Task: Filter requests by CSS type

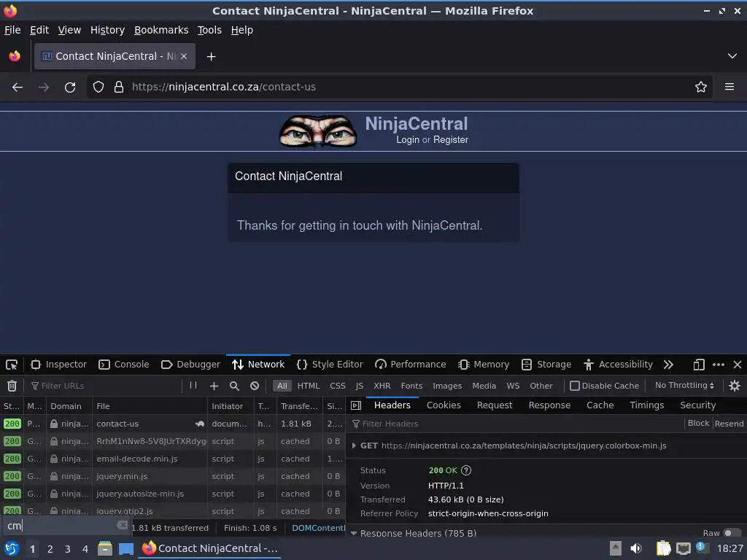Action: [x=337, y=386]
